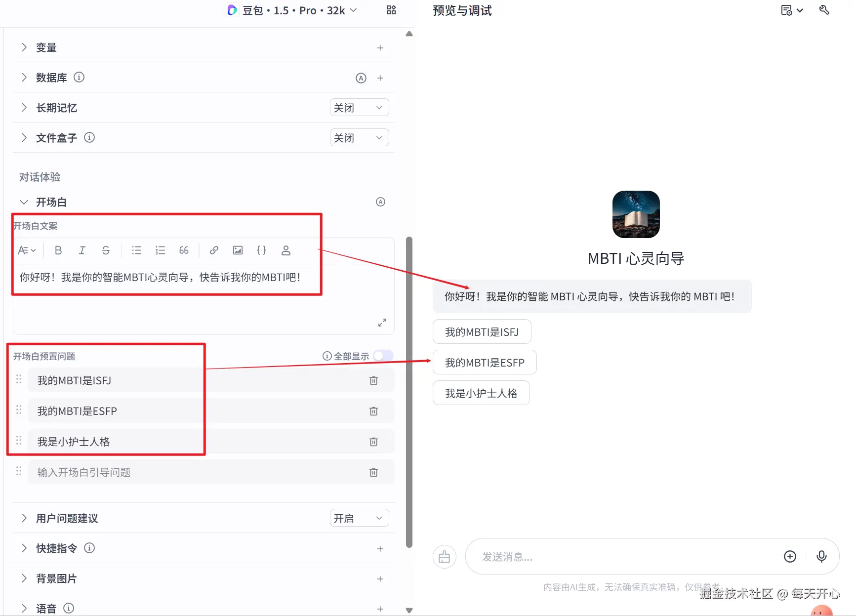
Task: Send suggested reply 我的MBTI是ISFJ in preview
Action: [482, 331]
